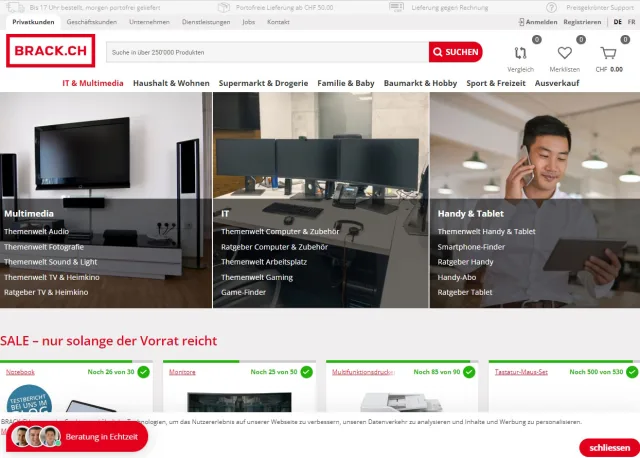Viewport: 640px width, 458px height.
Task: Close the cookie banner with schliessen
Action: pyautogui.click(x=609, y=448)
